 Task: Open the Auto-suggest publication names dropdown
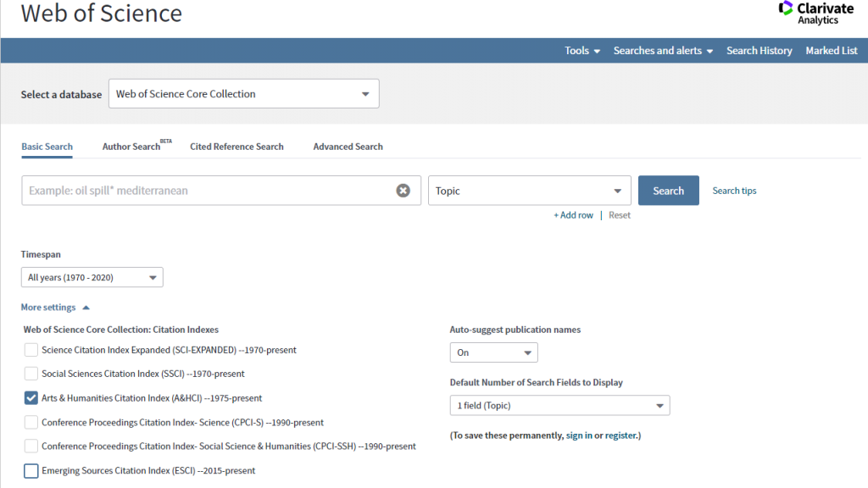(x=493, y=352)
